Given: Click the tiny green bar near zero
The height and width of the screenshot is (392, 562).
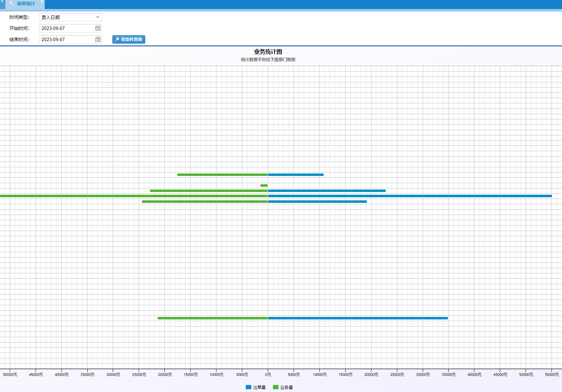Looking at the screenshot, I should (264, 185).
